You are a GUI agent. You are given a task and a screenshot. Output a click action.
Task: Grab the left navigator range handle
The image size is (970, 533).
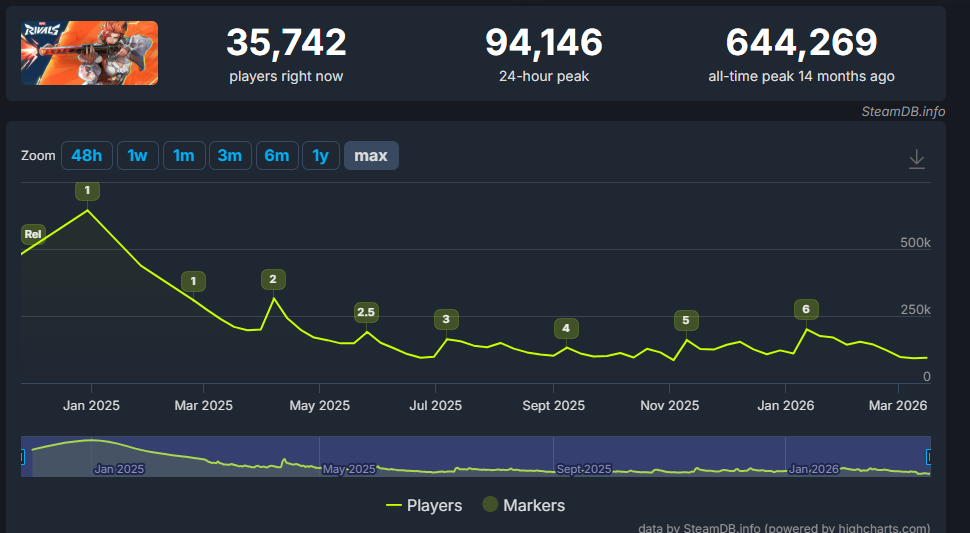tap(22, 457)
